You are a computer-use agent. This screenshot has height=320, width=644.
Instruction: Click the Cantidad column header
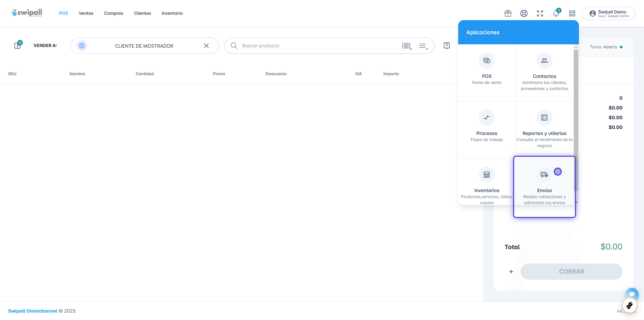point(145,74)
